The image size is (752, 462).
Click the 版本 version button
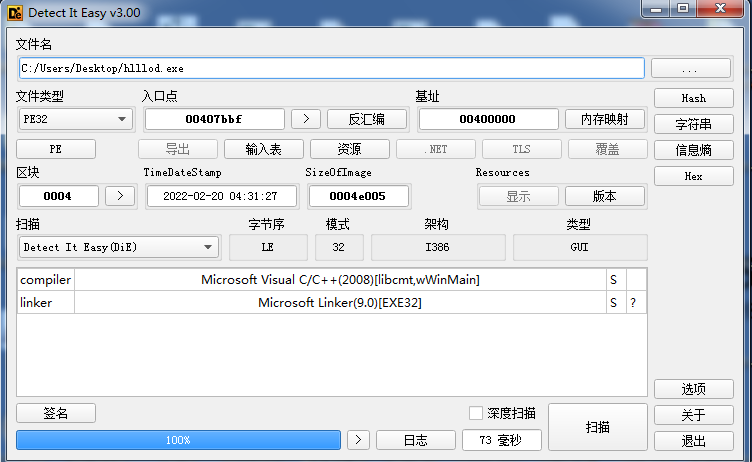pyautogui.click(x=605, y=196)
